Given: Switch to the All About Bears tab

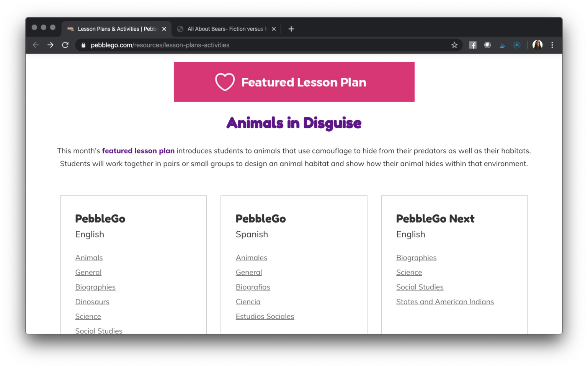Looking at the screenshot, I should 226,29.
